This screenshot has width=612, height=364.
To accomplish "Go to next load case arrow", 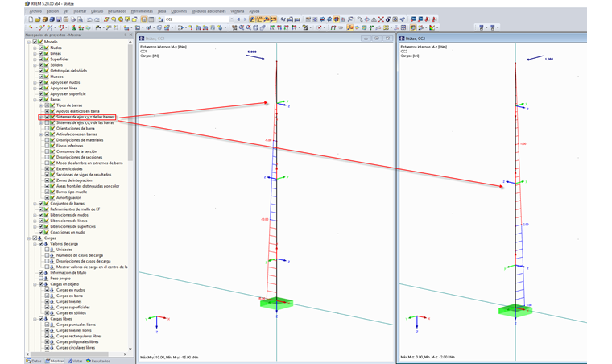I will [x=245, y=19].
